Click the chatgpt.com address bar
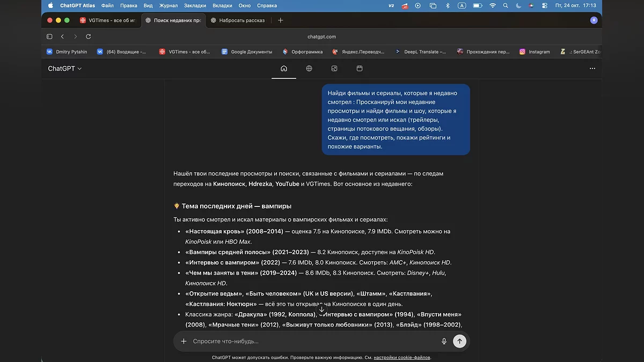Screen dimensions: 644x362 click(322, 36)
